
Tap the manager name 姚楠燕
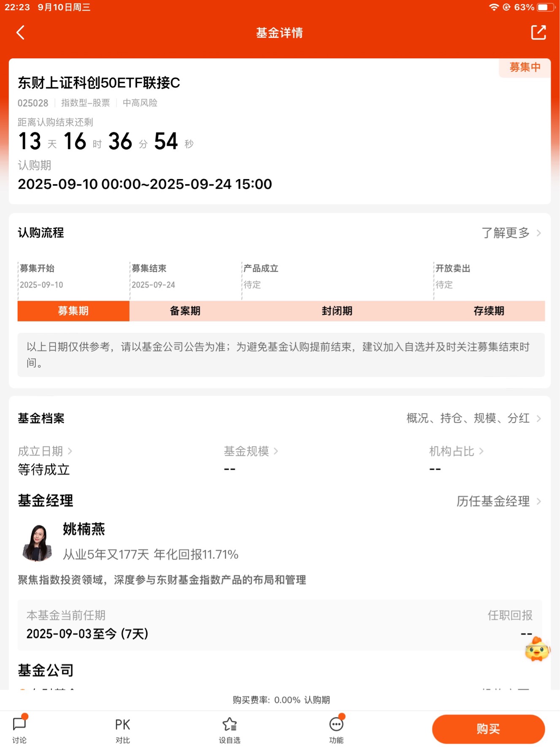[84, 529]
